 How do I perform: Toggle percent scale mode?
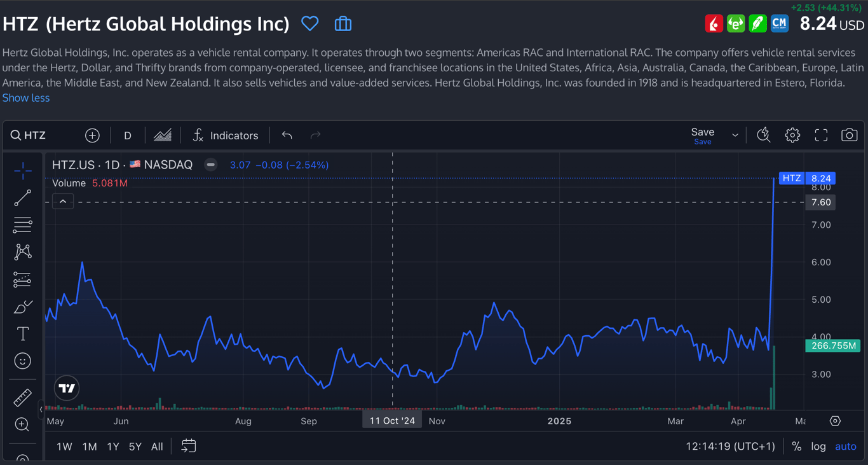coord(796,447)
